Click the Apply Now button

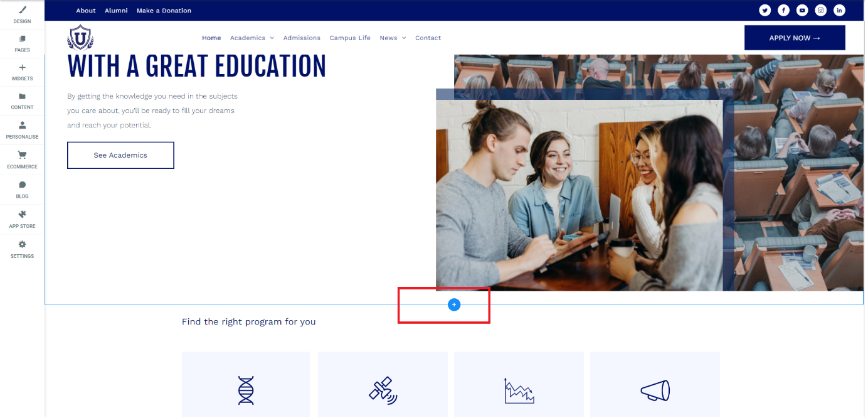(x=795, y=38)
